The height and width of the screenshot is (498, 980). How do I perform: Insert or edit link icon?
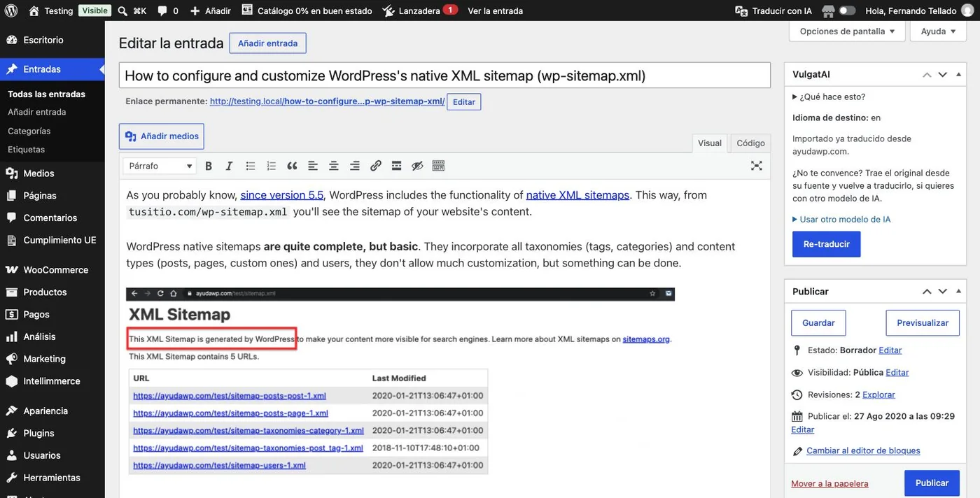376,166
